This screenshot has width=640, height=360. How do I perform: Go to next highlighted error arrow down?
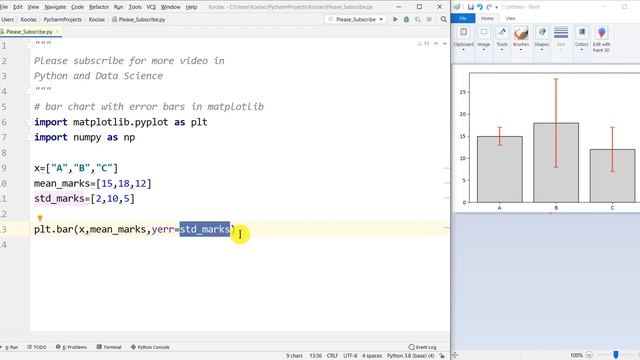pos(444,44)
